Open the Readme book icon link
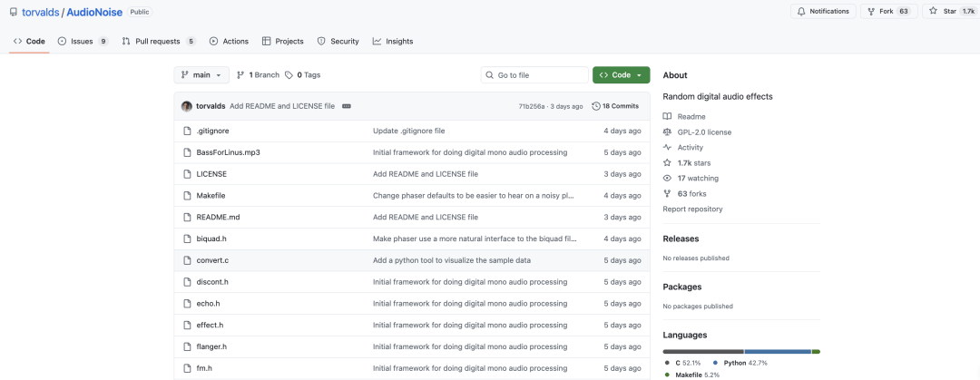980x380 pixels. [668, 117]
